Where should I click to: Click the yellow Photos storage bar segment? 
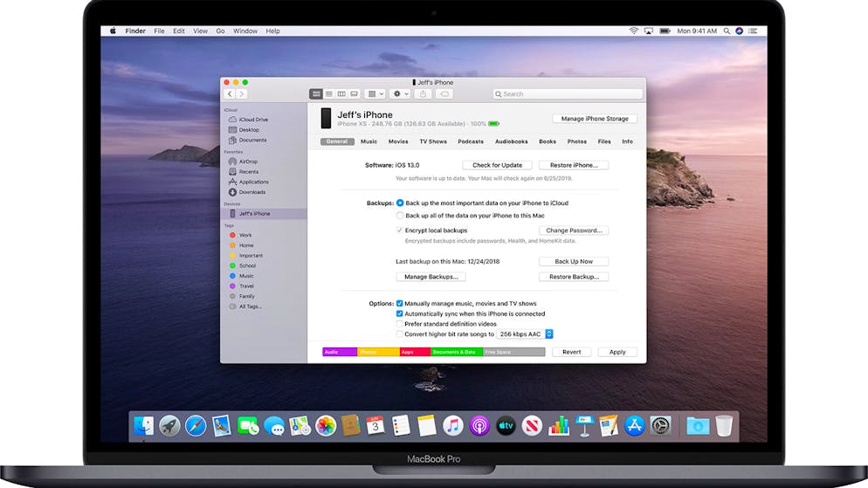[x=378, y=352]
